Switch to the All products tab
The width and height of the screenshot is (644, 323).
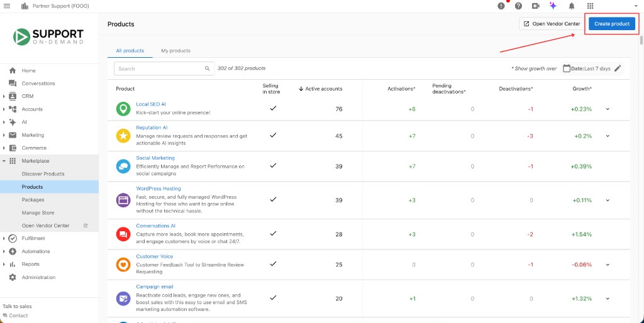click(130, 51)
